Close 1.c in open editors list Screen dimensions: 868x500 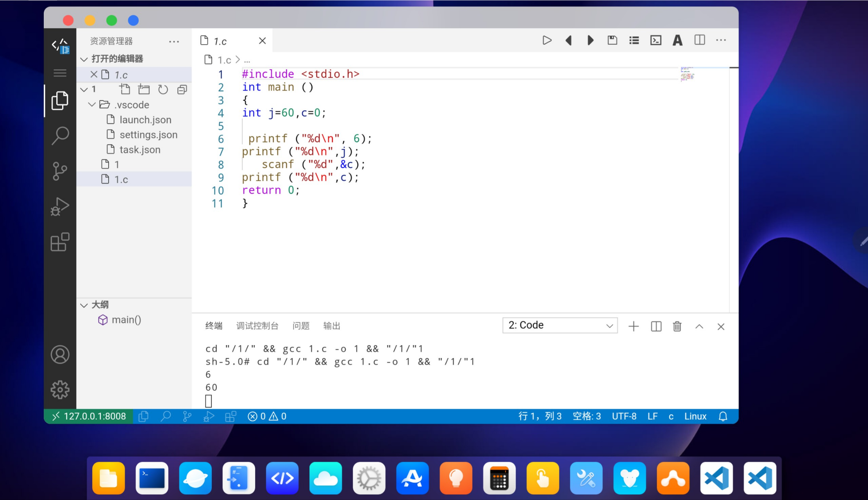94,74
